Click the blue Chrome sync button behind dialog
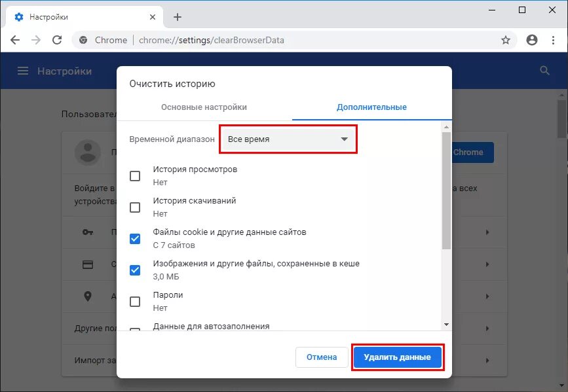568x392 pixels. tap(473, 152)
